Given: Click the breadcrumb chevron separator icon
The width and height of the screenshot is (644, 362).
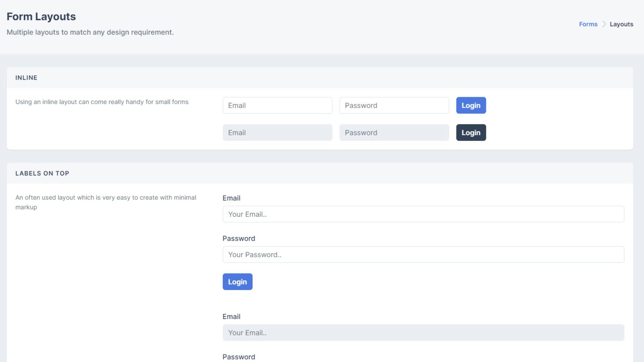Looking at the screenshot, I should 604,24.
